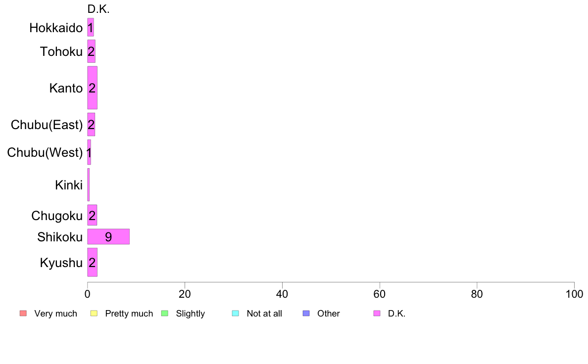Select the Kanto bar labeled 2
588x364 pixels.
click(92, 88)
